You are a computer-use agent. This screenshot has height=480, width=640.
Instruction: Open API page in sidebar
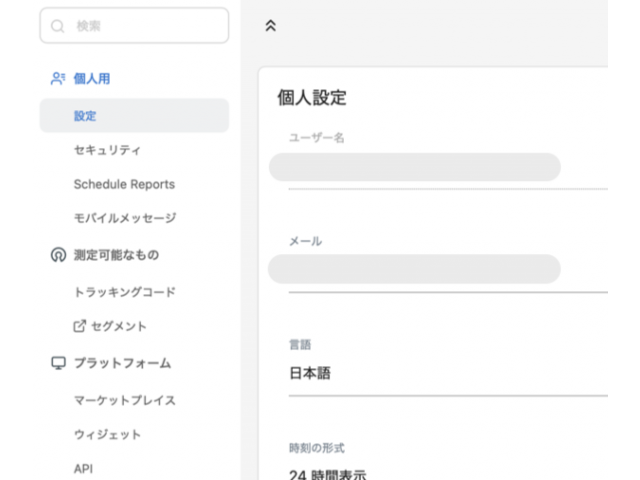click(x=83, y=468)
